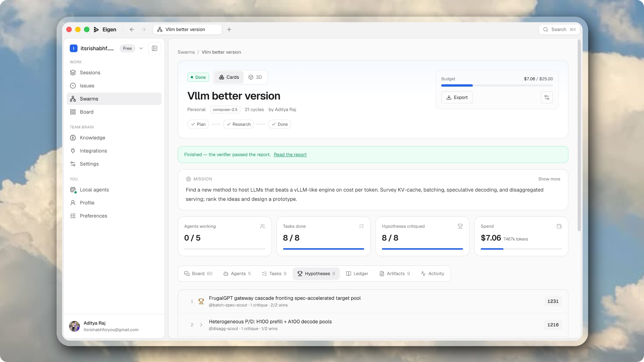
Task: Click the Export button
Action: coord(457,97)
